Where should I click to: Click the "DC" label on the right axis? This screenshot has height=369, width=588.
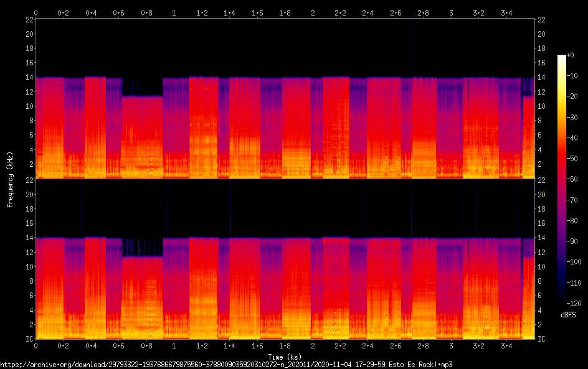[541, 339]
